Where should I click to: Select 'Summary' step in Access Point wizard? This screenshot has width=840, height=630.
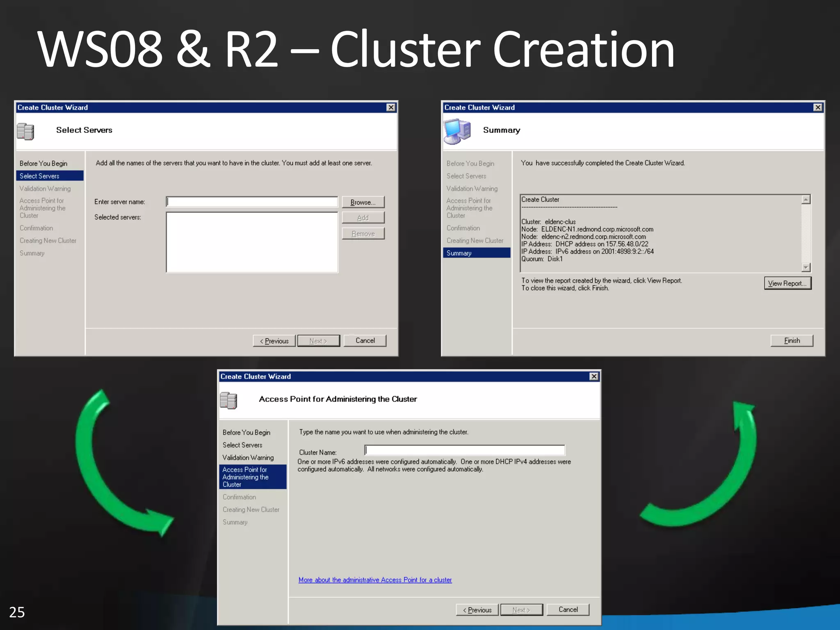(235, 523)
